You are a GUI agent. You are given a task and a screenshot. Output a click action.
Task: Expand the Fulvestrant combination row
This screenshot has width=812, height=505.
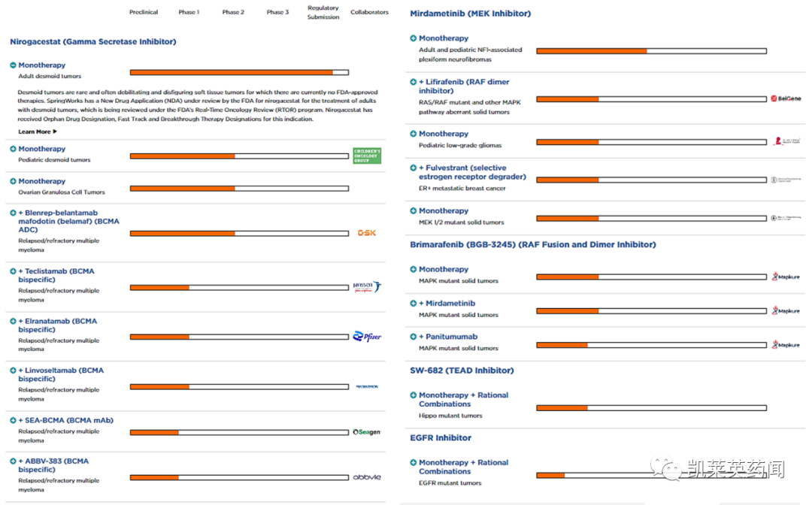coord(414,168)
